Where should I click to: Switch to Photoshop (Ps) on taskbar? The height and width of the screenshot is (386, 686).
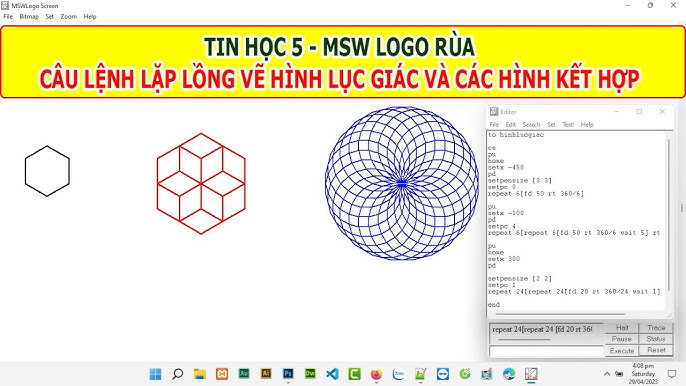pos(288,374)
